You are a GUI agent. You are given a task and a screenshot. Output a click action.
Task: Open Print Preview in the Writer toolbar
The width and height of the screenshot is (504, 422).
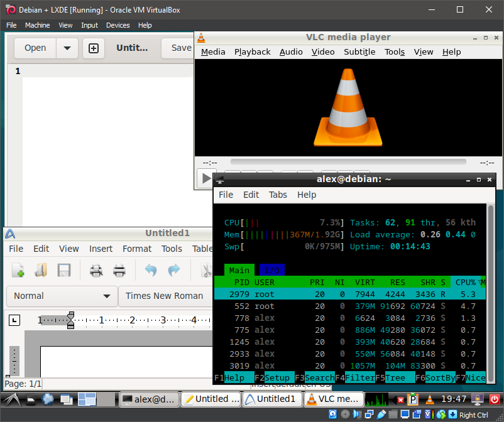pos(95,270)
